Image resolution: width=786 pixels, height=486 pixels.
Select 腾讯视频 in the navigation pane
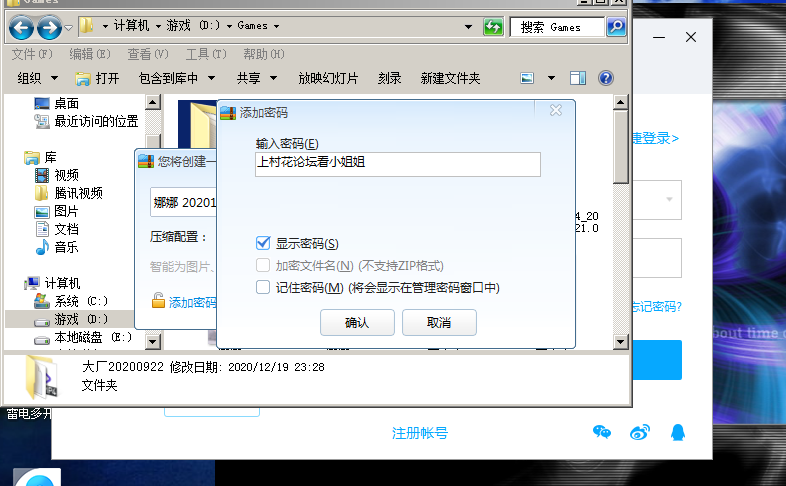pyautogui.click(x=78, y=193)
